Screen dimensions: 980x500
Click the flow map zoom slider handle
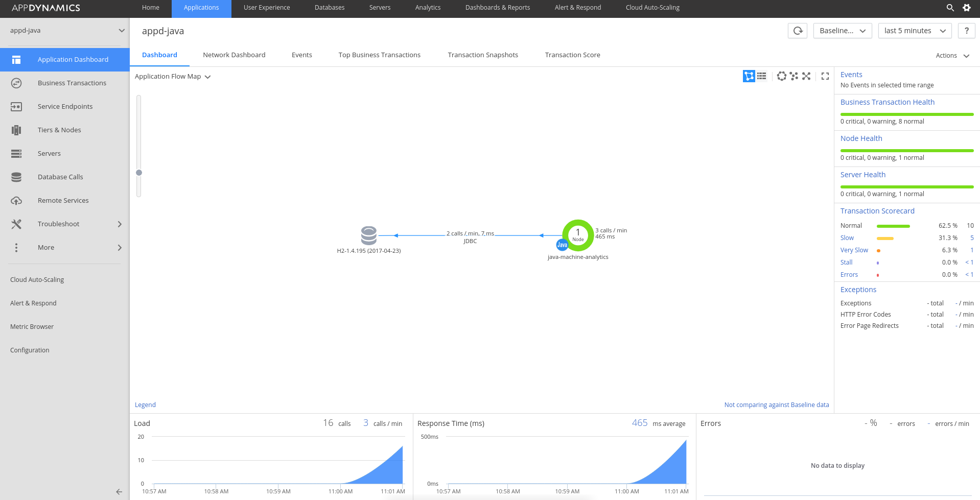(x=139, y=173)
